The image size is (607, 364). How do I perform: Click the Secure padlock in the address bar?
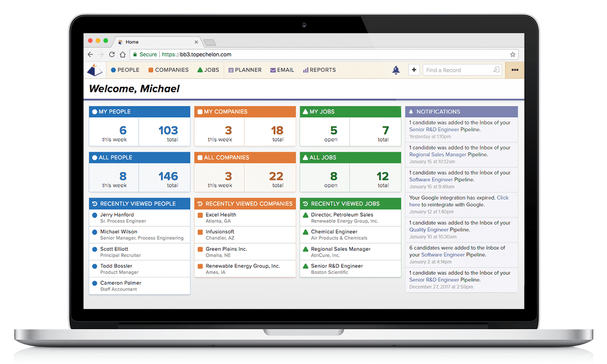point(137,54)
